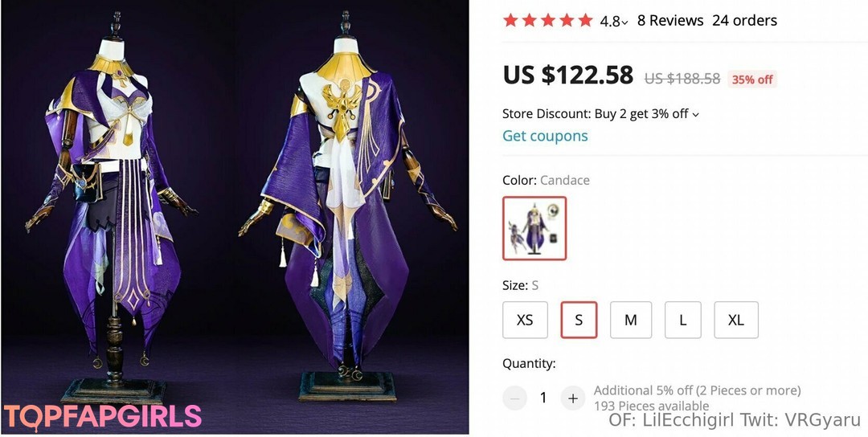Expand the 4.8 rating breakdown chevron

624,22
